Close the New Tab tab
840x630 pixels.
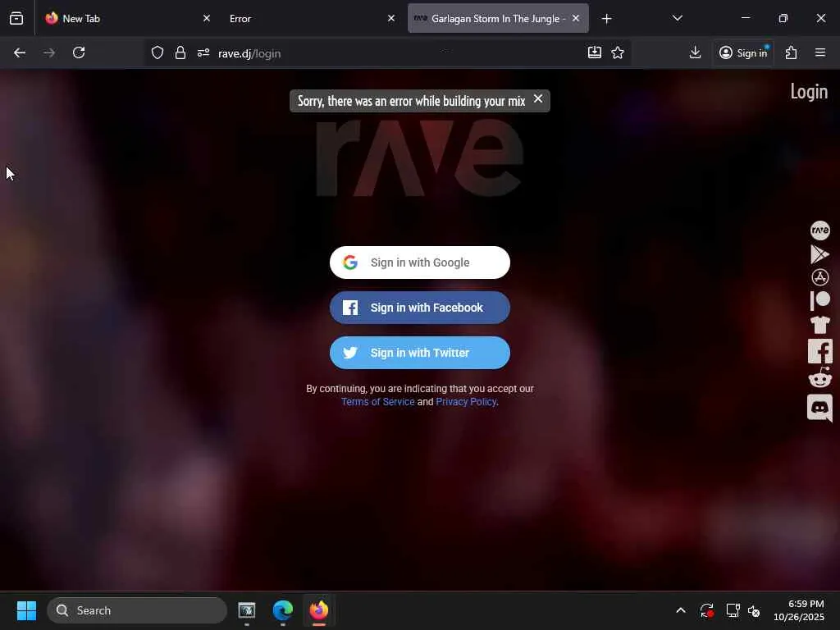206,18
